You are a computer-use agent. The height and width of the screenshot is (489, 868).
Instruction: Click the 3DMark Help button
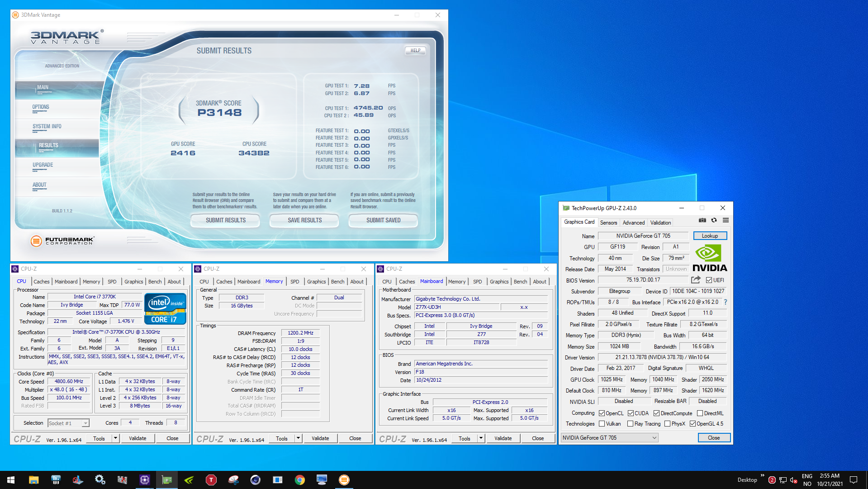(x=415, y=51)
